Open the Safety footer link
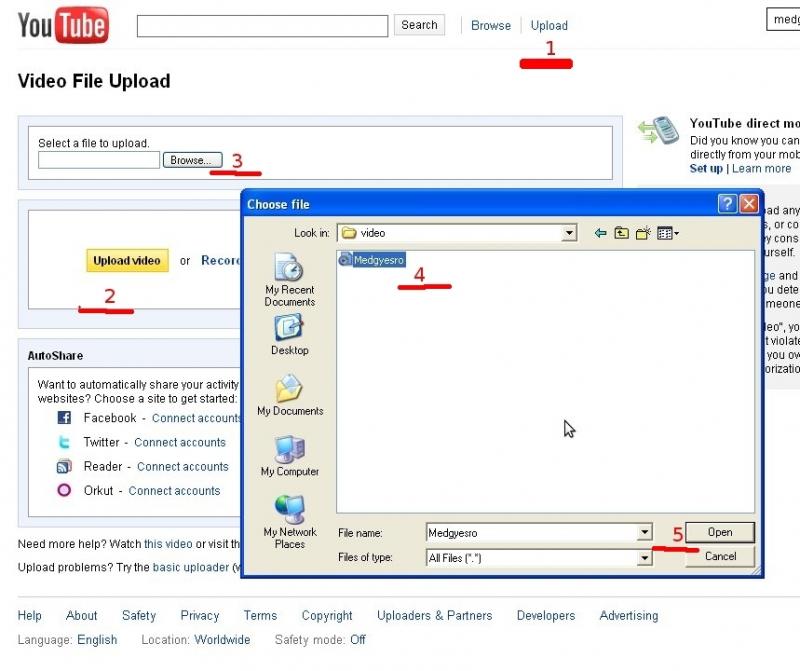 tap(139, 615)
